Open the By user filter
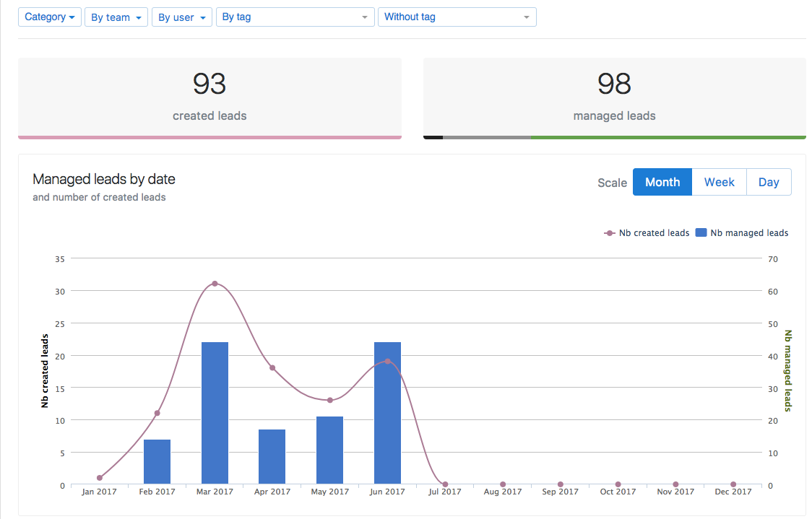This screenshot has width=812, height=519. (x=181, y=17)
